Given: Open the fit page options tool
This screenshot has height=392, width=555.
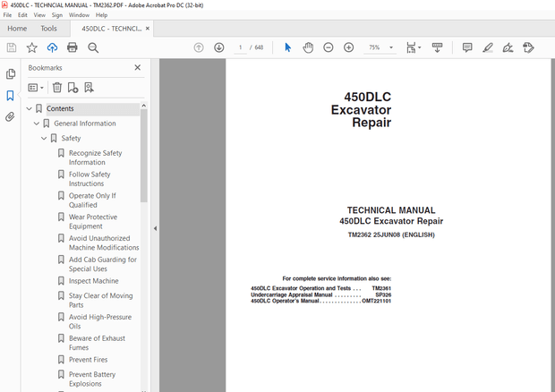Looking at the screenshot, I should click(413, 47).
